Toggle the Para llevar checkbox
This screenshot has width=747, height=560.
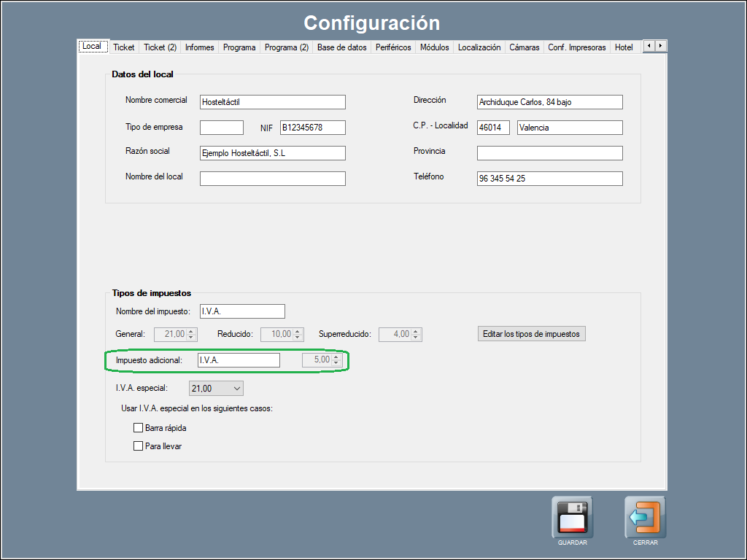tap(139, 446)
